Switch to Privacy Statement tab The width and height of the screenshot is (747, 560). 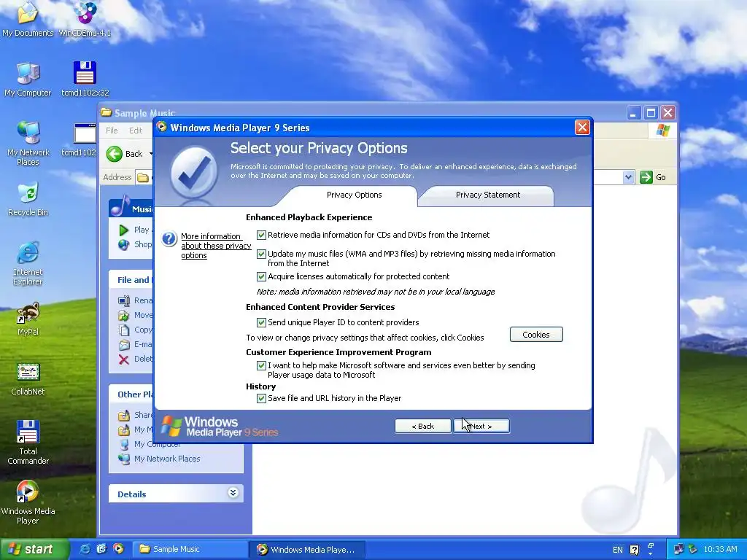(x=487, y=195)
